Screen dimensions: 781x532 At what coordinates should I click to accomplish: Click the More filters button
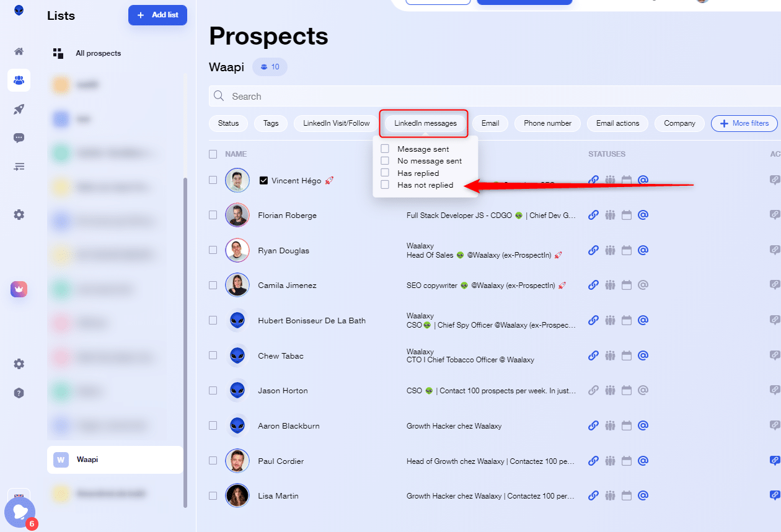744,123
